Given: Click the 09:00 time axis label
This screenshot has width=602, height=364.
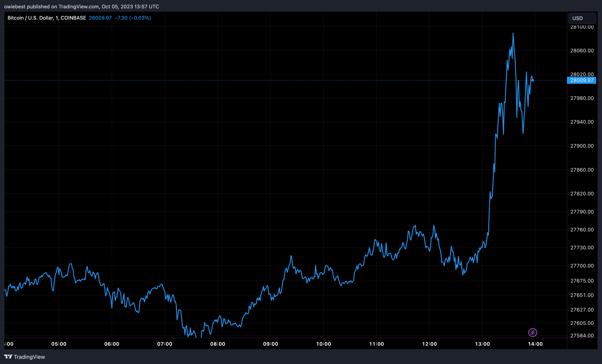Looking at the screenshot, I should pyautogui.click(x=271, y=344).
